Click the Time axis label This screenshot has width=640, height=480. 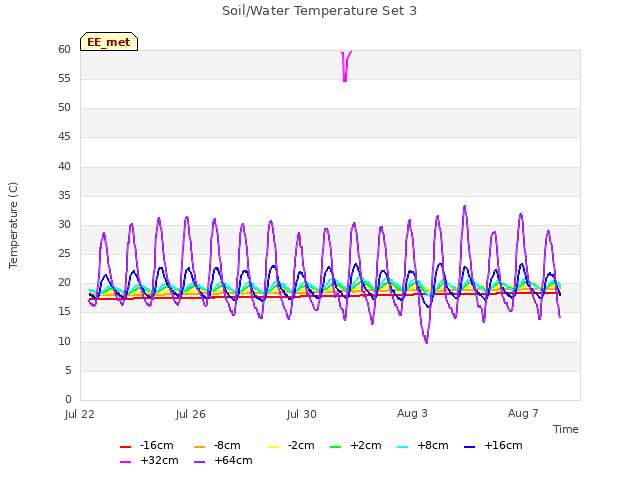click(565, 429)
